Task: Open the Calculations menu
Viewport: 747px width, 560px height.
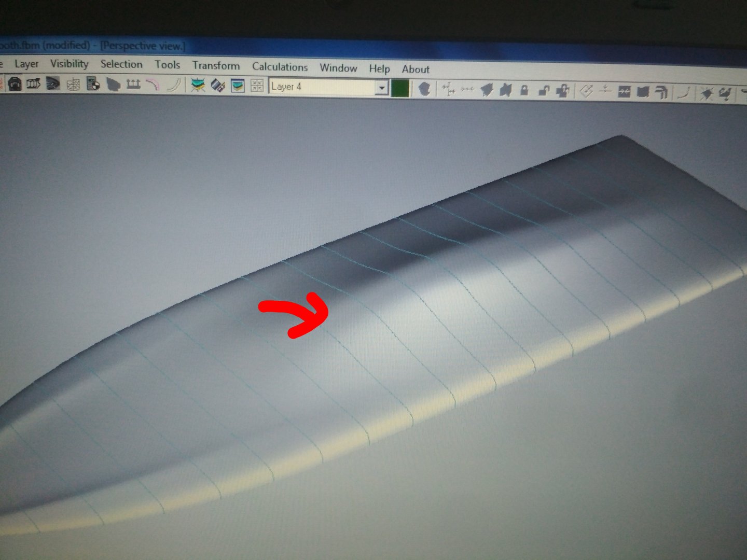Action: coord(280,67)
